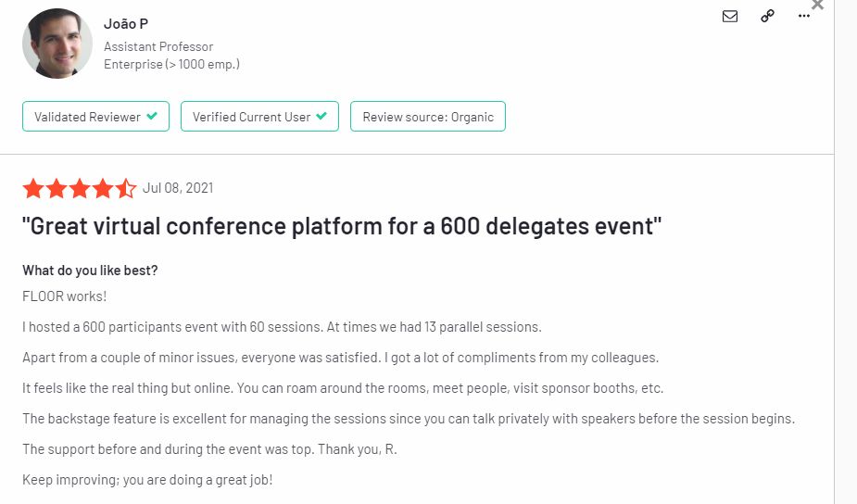Viewport: 857px width, 504px height.
Task: Click the first orange rating star
Action: 33,188
